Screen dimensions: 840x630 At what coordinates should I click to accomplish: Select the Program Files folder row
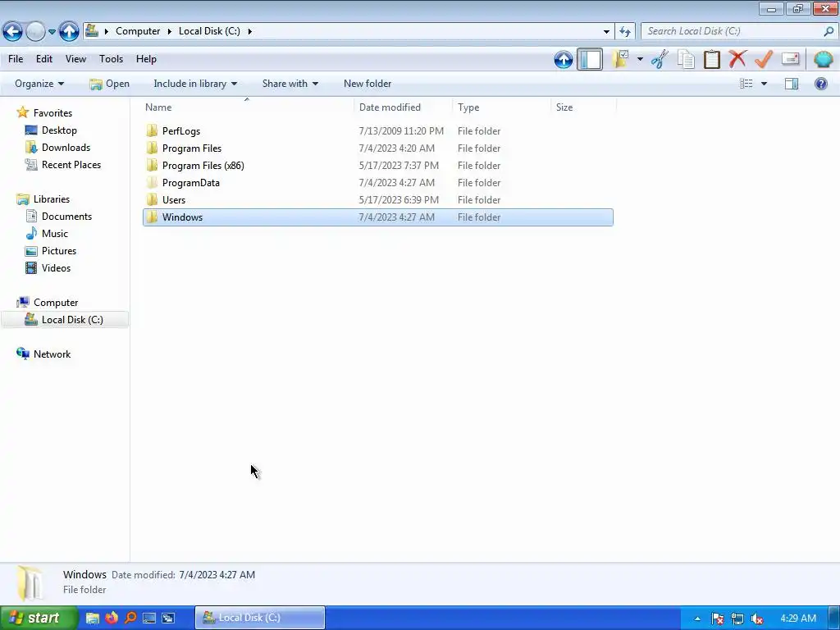[x=378, y=148]
